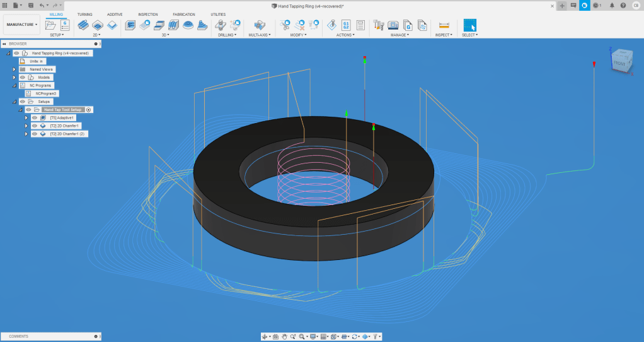The image size is (644, 342).
Task: Hide the [T5] Adaptive1 operation
Action: pos(35,117)
